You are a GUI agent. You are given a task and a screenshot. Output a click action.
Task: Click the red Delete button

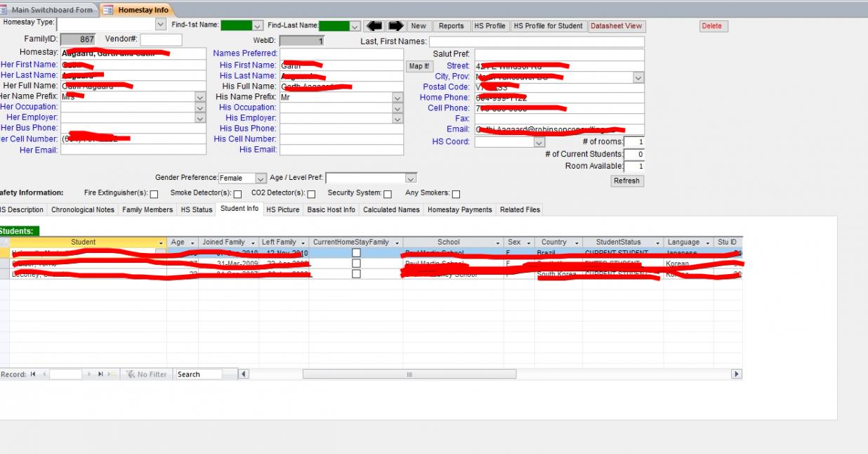[x=712, y=26]
